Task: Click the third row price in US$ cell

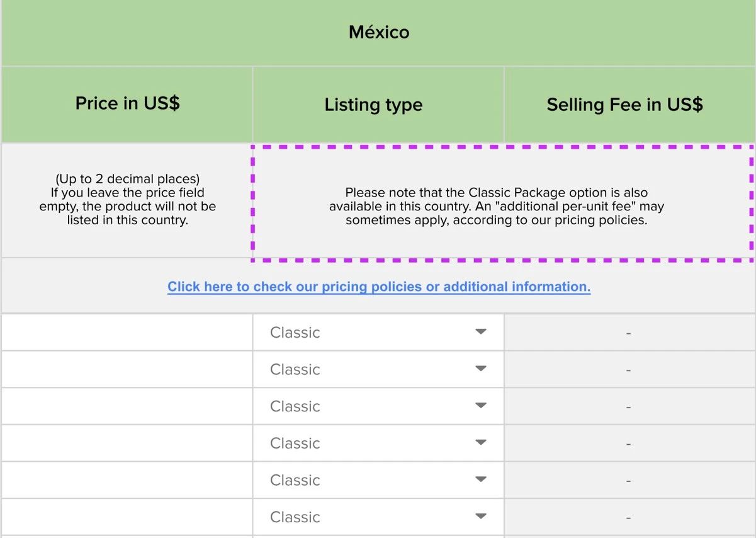Action: [127, 406]
